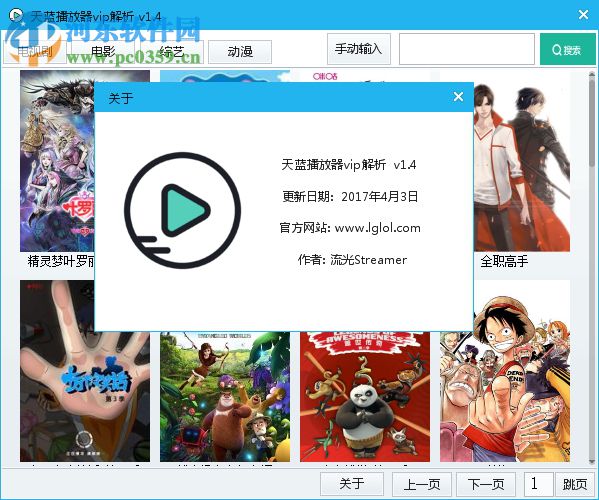Go to next page with 下一页
The width and height of the screenshot is (599, 500).
click(486, 484)
